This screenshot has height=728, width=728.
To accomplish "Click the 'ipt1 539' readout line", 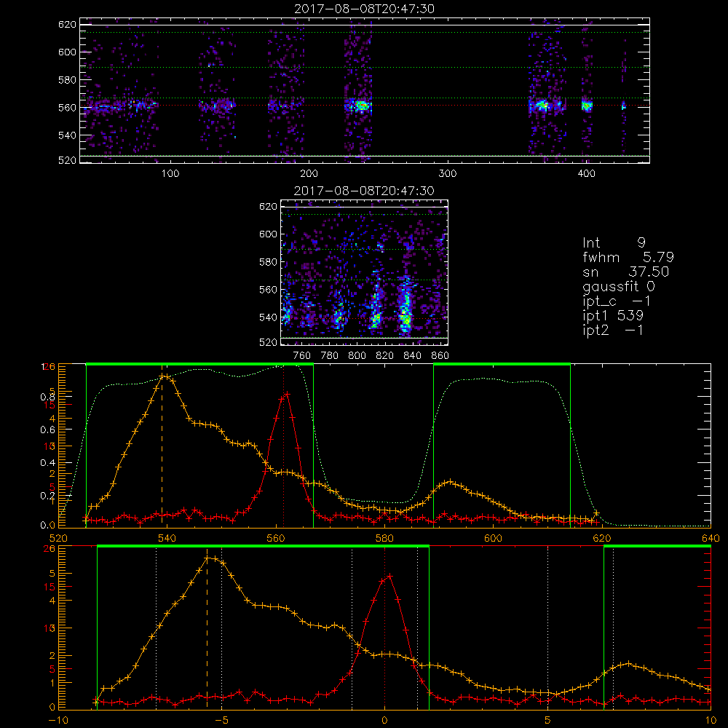I will tap(613, 316).
